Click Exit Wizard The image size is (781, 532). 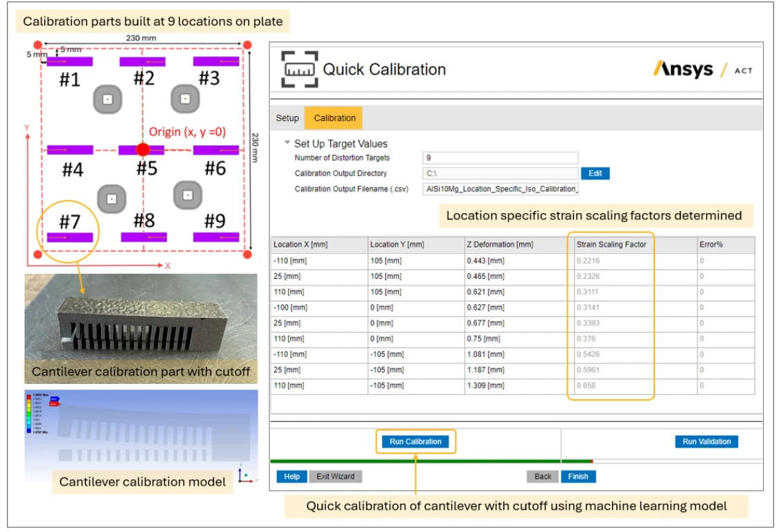click(334, 477)
